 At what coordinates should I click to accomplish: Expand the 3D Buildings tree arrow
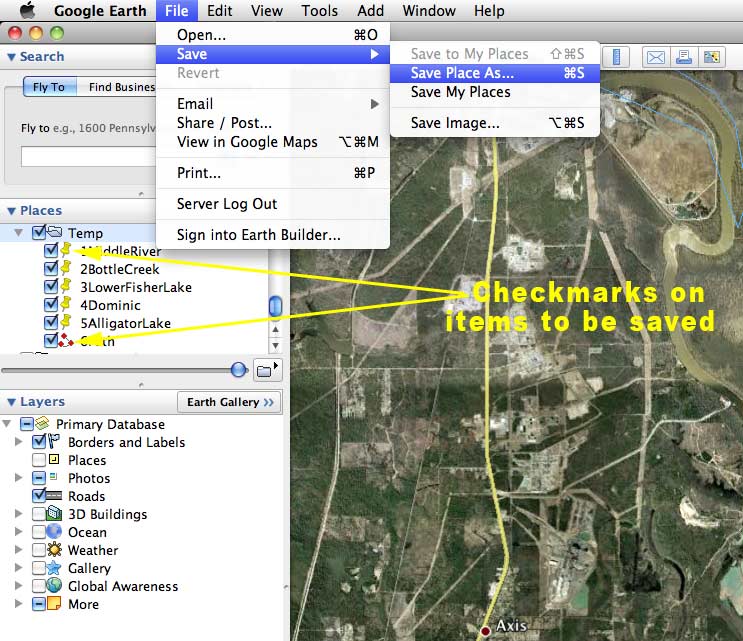coord(18,514)
